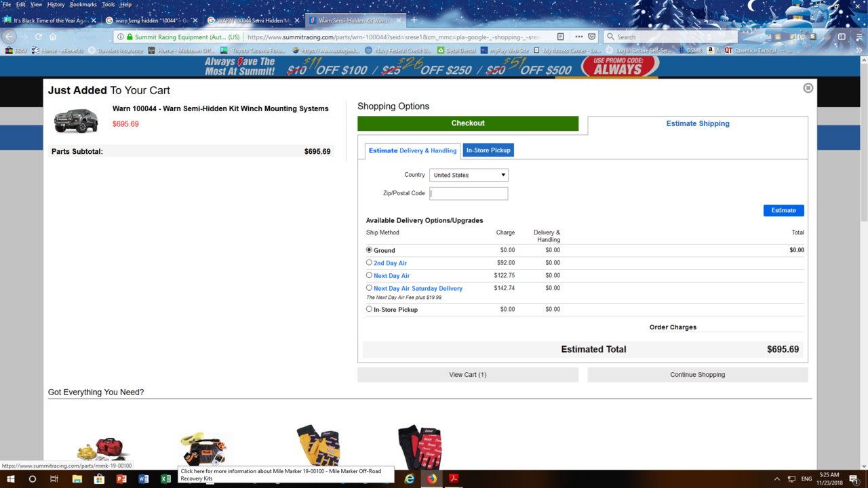
Task: Click the site identity padlock icon
Action: coord(129,37)
